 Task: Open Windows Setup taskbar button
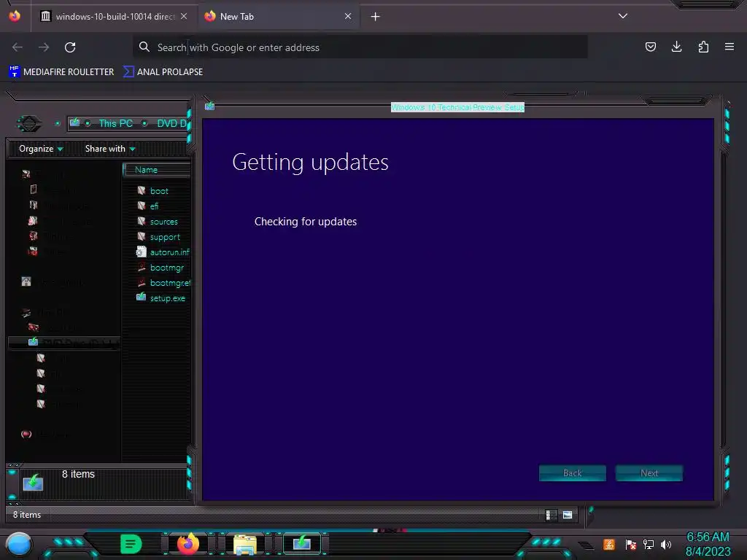(302, 542)
